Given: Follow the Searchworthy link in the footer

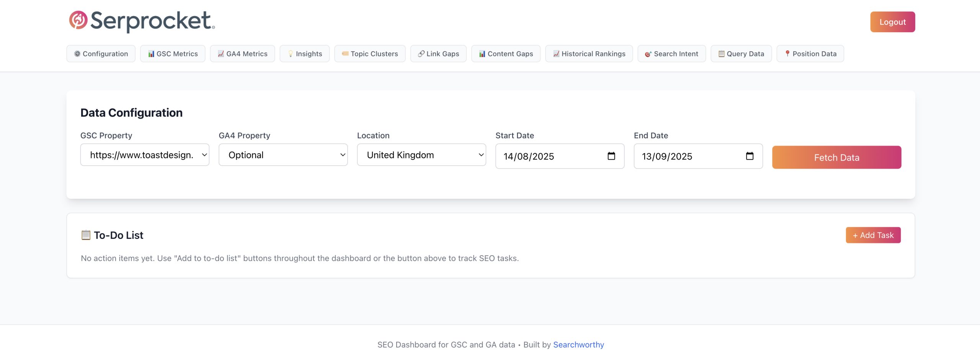Looking at the screenshot, I should [579, 345].
